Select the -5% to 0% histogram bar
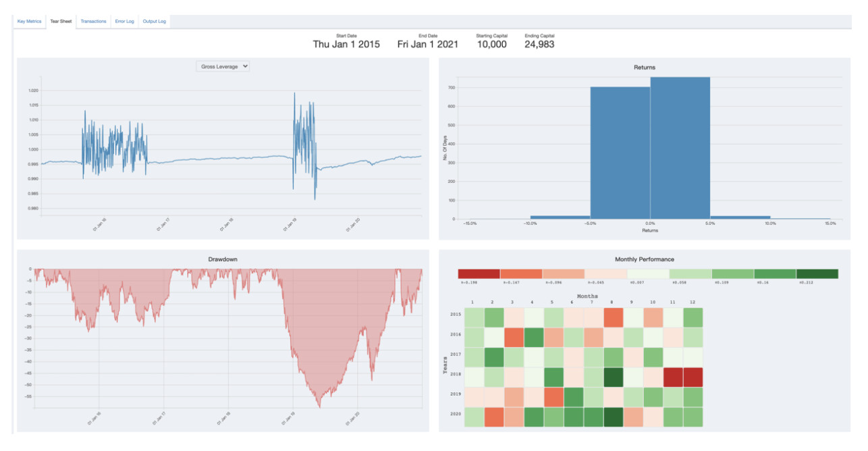Viewport: 868px width, 451px height. pyautogui.click(x=620, y=153)
